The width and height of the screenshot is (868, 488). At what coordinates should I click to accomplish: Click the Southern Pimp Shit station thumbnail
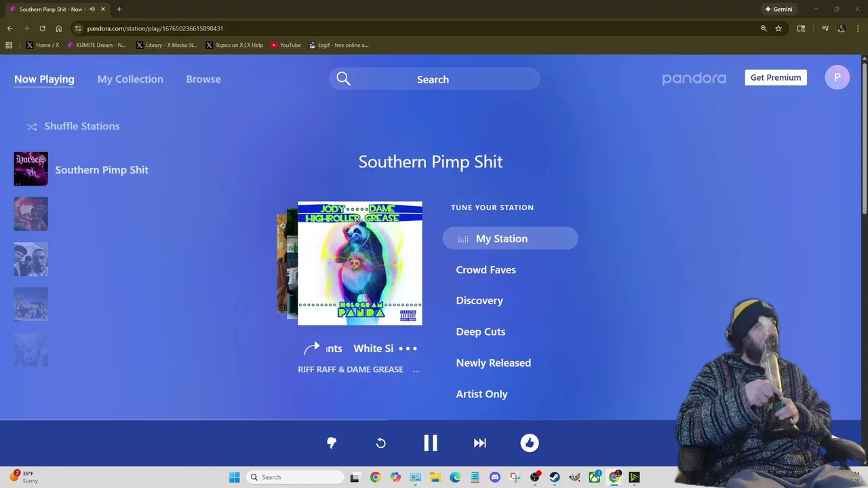31,169
